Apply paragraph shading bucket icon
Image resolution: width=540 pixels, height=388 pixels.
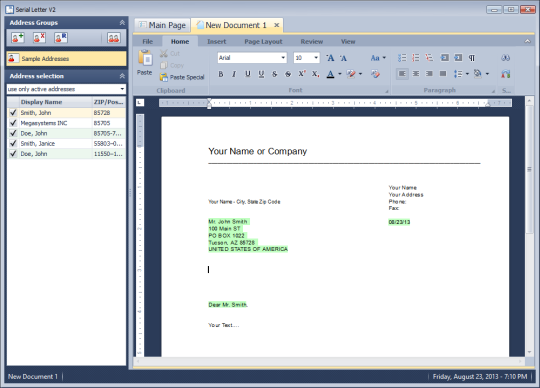coord(478,74)
